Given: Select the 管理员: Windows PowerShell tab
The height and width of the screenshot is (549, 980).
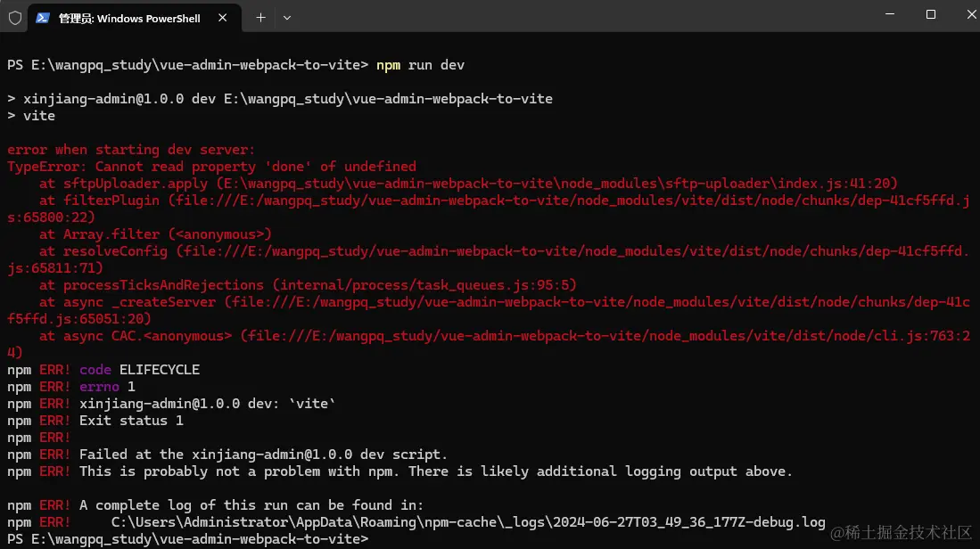Looking at the screenshot, I should 134,18.
